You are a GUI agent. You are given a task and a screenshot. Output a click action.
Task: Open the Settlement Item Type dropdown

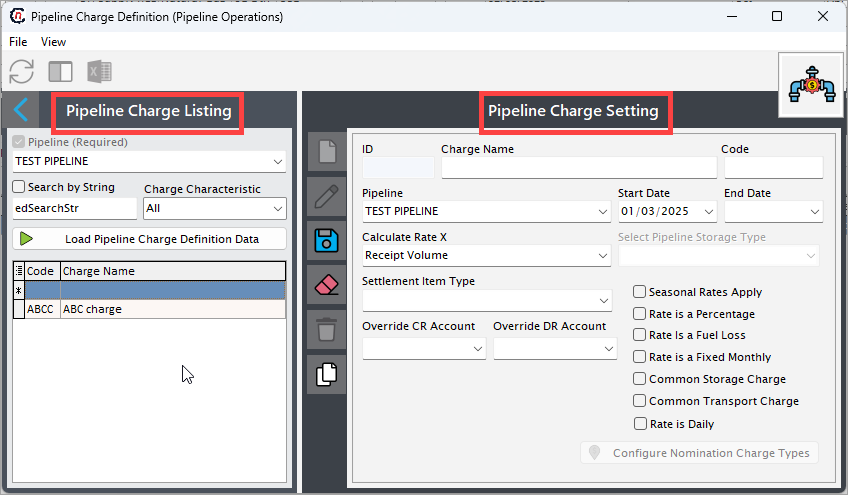(487, 301)
